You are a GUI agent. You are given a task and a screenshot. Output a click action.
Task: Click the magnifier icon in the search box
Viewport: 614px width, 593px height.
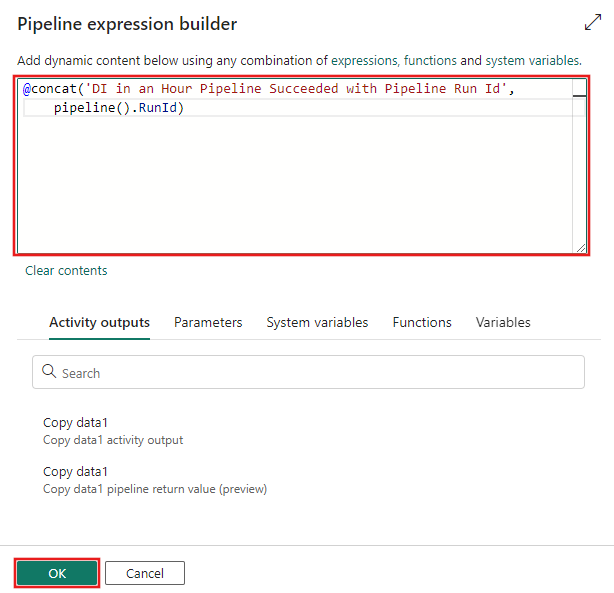[x=48, y=372]
